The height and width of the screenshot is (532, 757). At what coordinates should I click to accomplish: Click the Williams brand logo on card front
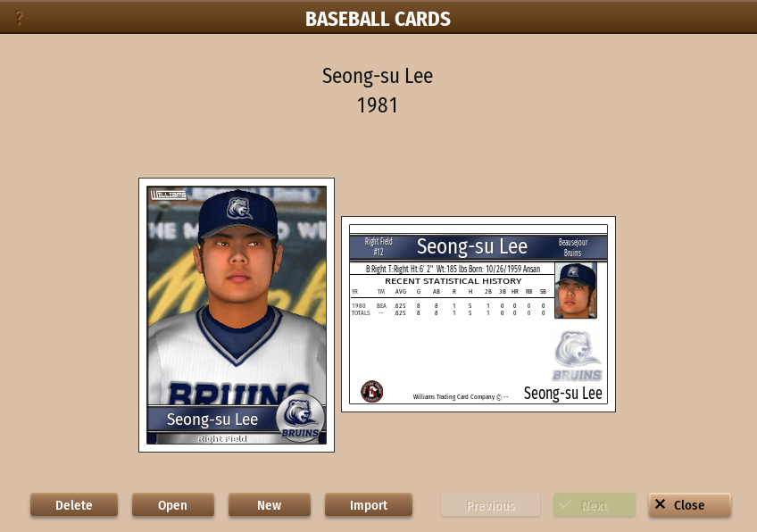(168, 194)
